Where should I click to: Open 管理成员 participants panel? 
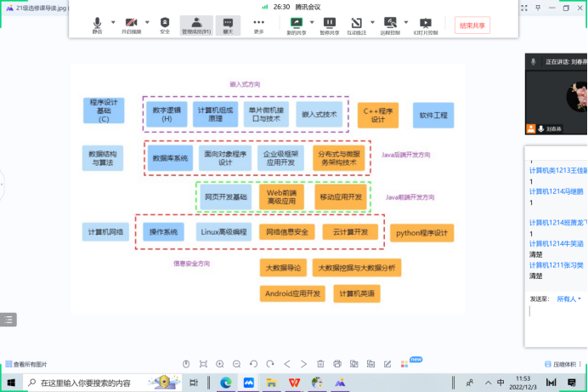[196, 24]
